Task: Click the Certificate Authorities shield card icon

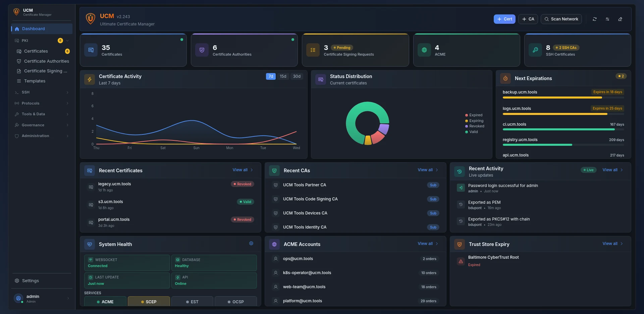Action: (x=202, y=50)
